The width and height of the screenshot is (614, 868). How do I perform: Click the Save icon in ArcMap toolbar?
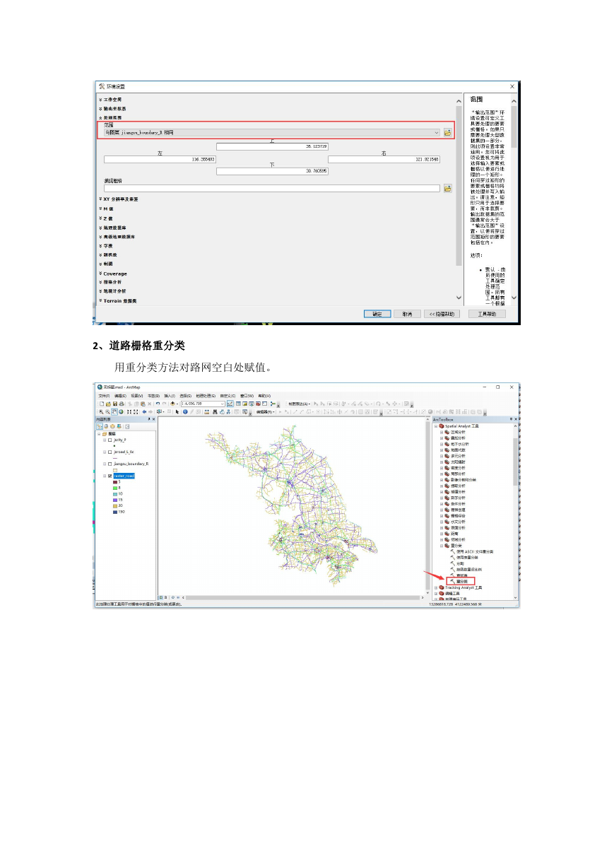click(114, 404)
